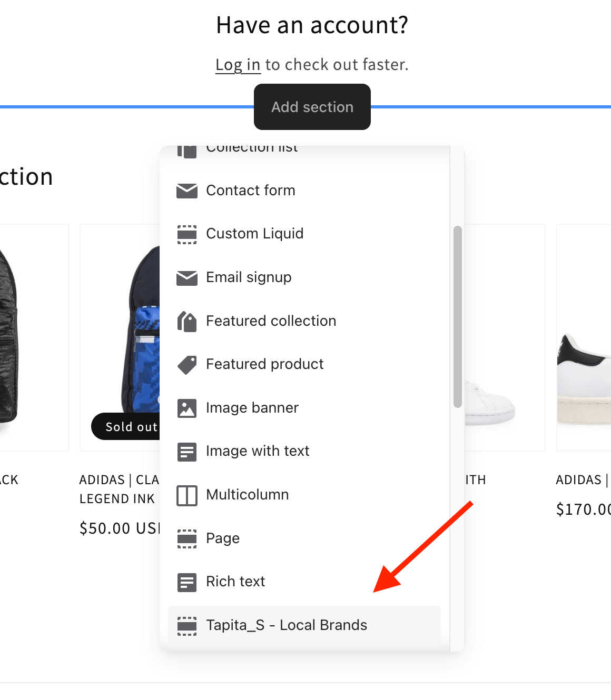The image size is (611, 700).
Task: Click the Contact form envelope icon
Action: (x=186, y=191)
